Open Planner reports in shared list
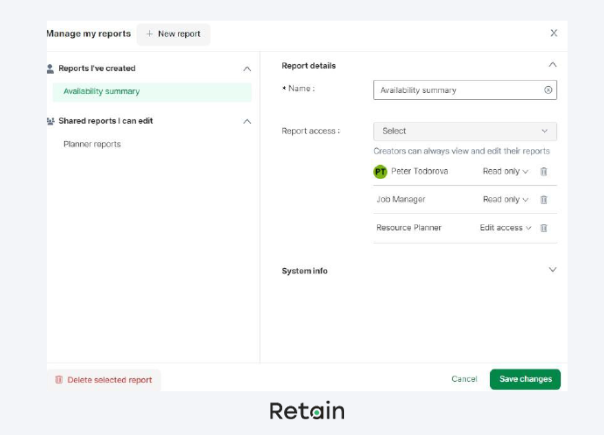The width and height of the screenshot is (604, 435). point(92,144)
